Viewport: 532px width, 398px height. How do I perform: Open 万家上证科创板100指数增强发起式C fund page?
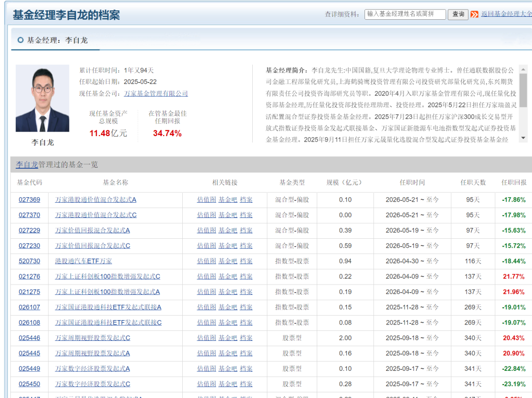click(107, 276)
